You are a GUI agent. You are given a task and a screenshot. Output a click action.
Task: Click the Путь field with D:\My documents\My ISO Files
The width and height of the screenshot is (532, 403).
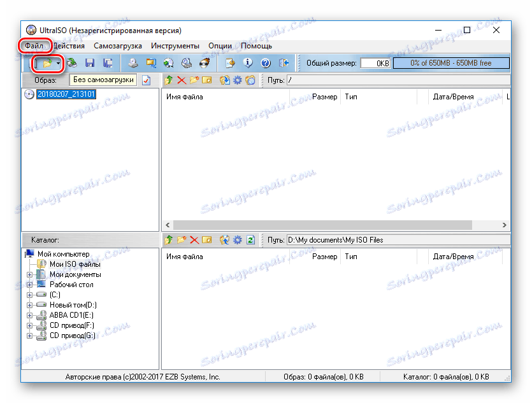[x=399, y=240]
